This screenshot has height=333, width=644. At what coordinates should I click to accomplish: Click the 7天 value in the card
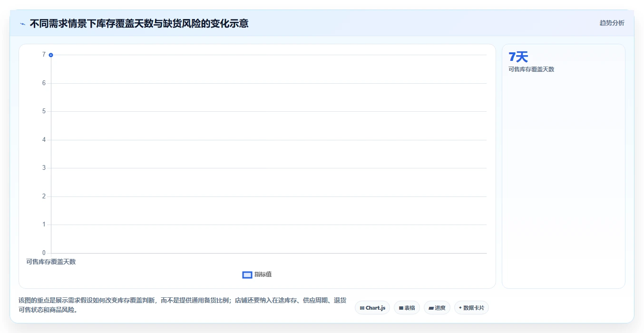(x=518, y=57)
